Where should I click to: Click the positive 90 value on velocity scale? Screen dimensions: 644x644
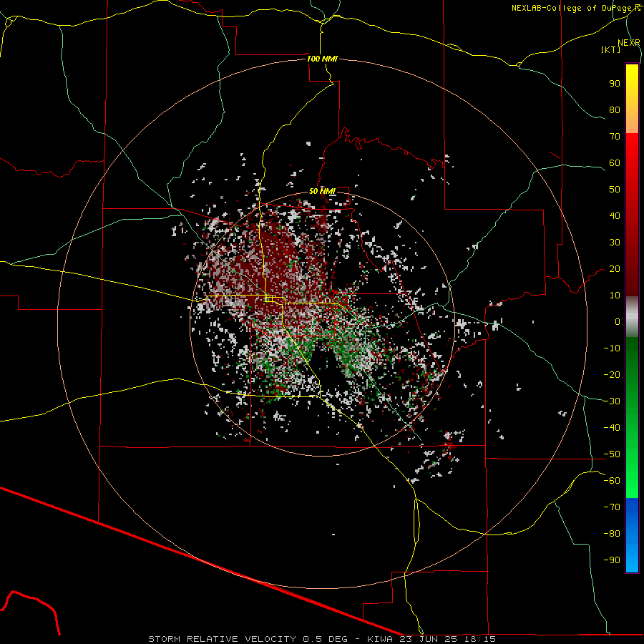tap(615, 84)
